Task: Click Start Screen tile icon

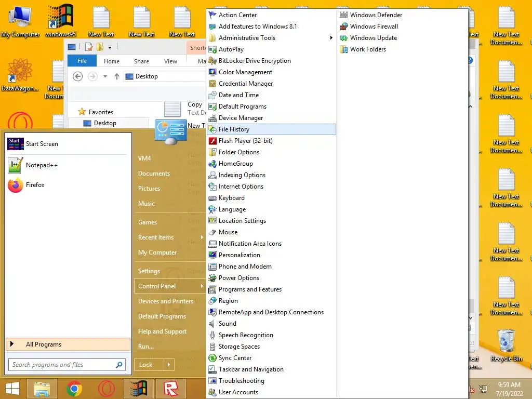Action: 15,144
